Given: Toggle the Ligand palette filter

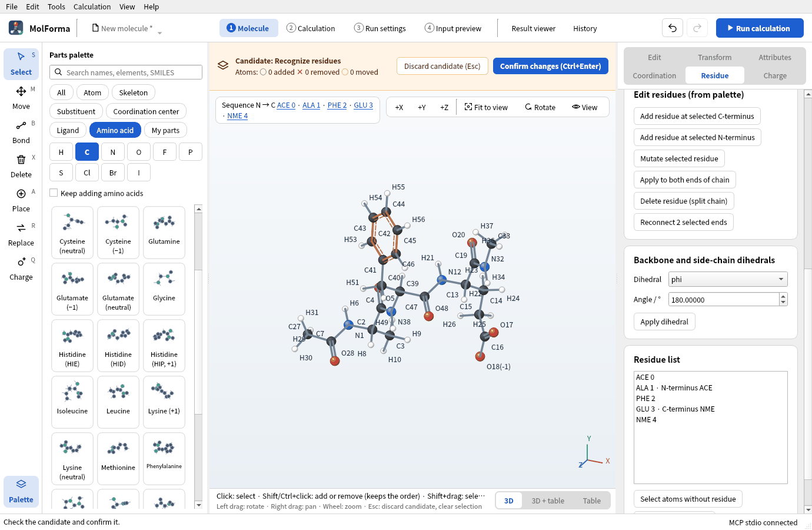Looking at the screenshot, I should point(68,130).
